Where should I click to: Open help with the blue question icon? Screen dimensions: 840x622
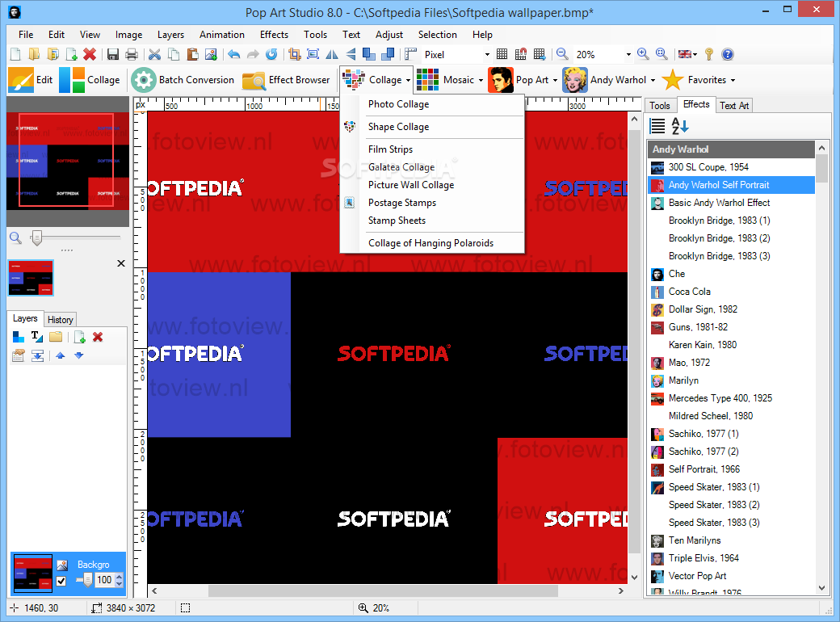point(728,54)
